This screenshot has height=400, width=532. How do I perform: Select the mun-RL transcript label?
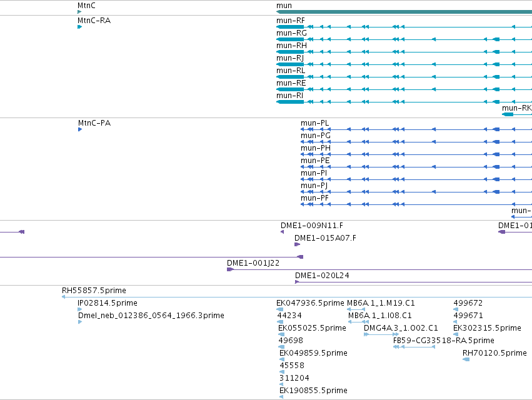tap(291, 71)
